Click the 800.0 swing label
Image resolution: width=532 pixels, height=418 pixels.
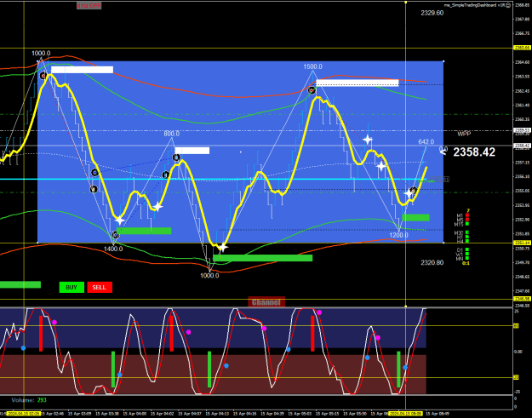tap(172, 134)
